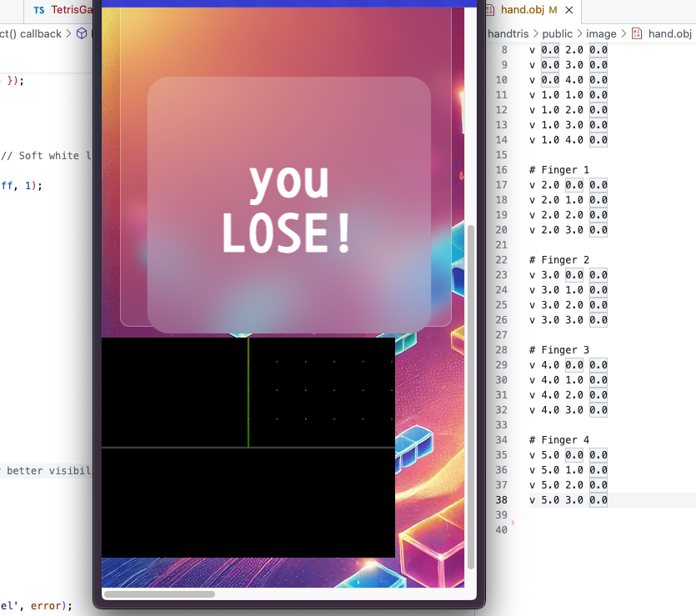Click the 'v 3.0 3.0 0.0' line
The image size is (696, 616).
pos(568,320)
